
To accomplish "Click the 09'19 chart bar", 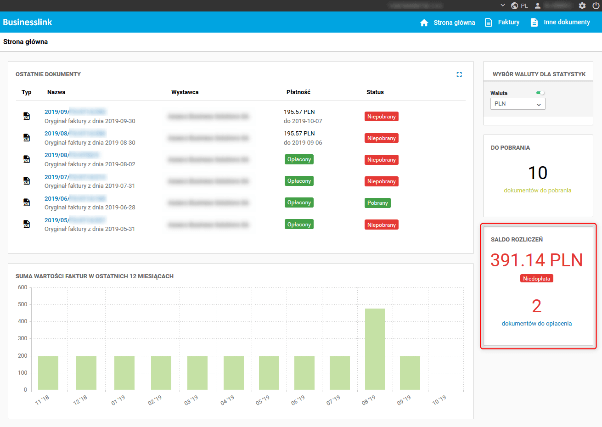I will tap(410, 373).
